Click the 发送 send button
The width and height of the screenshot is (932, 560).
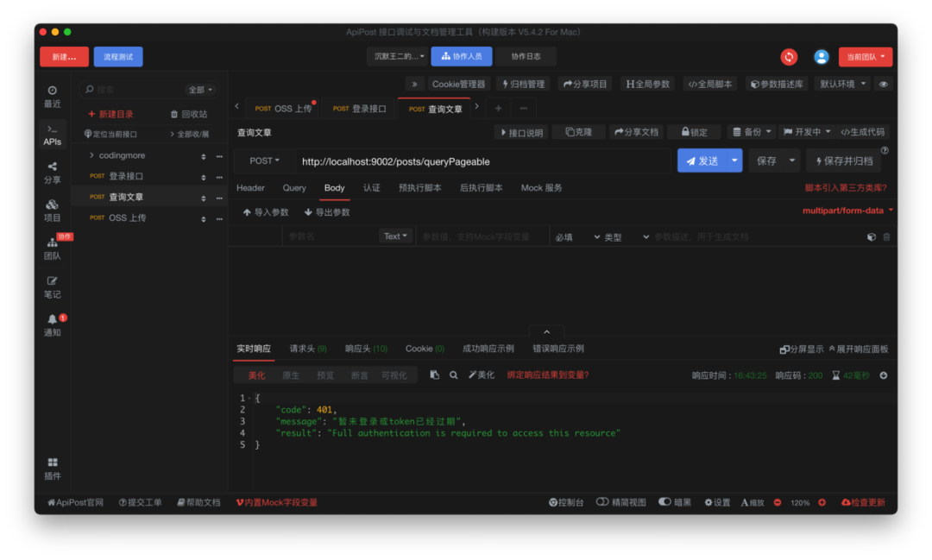[702, 160]
